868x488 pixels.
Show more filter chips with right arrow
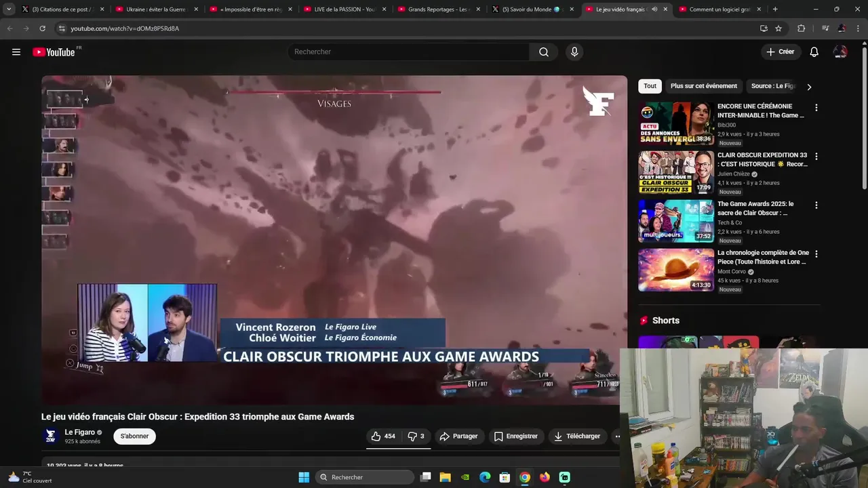point(809,87)
